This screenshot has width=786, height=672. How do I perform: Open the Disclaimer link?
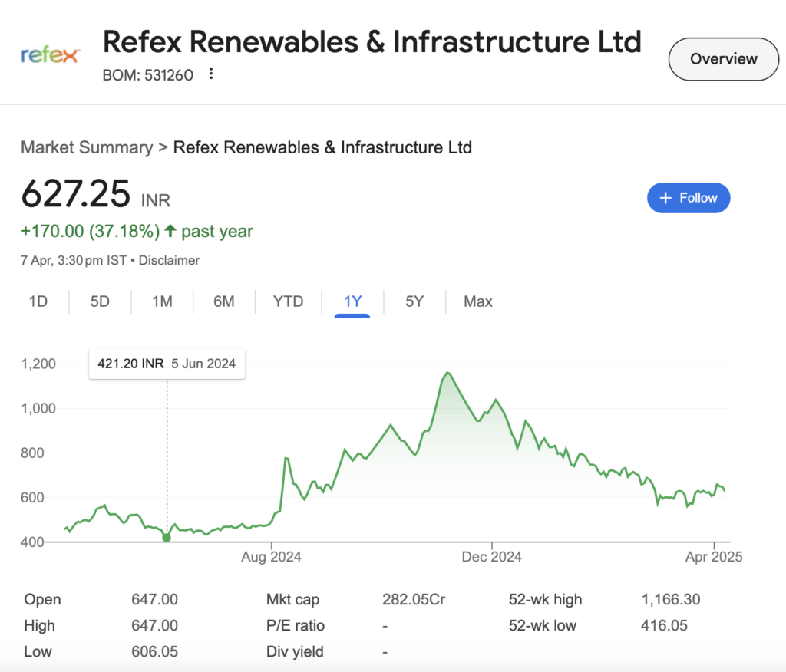169,261
